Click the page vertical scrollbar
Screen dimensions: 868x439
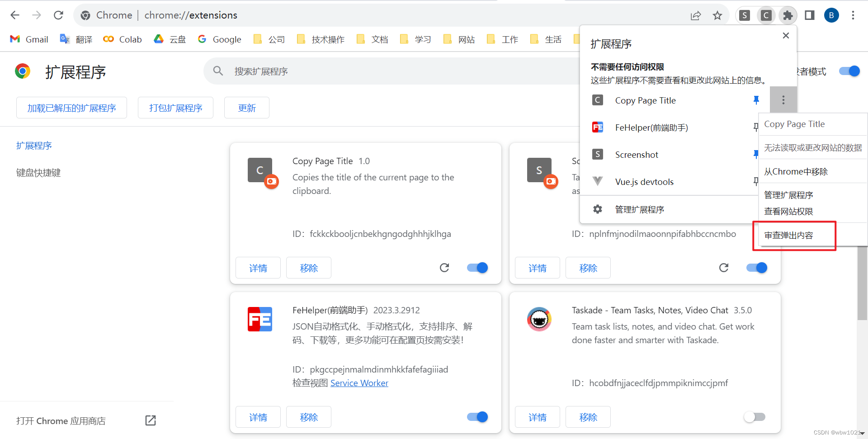(862, 284)
